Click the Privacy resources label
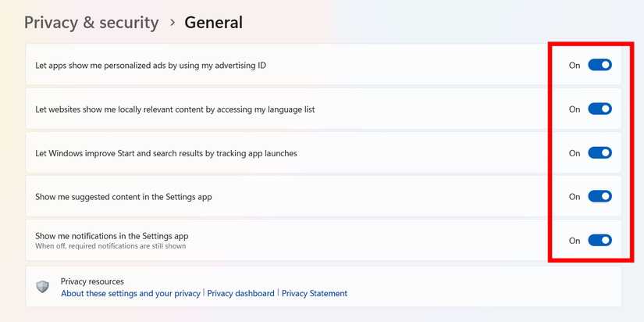Viewport: 644px width, 322px height. [x=92, y=281]
